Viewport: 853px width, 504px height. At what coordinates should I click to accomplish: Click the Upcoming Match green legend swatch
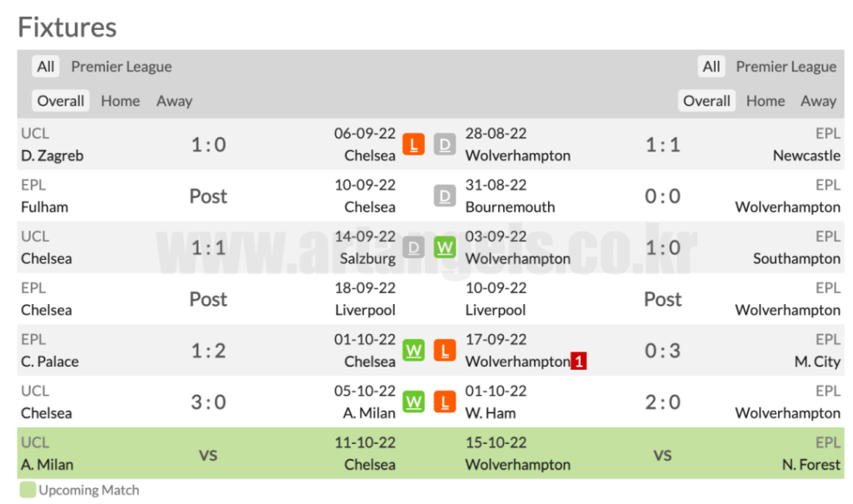pyautogui.click(x=27, y=490)
